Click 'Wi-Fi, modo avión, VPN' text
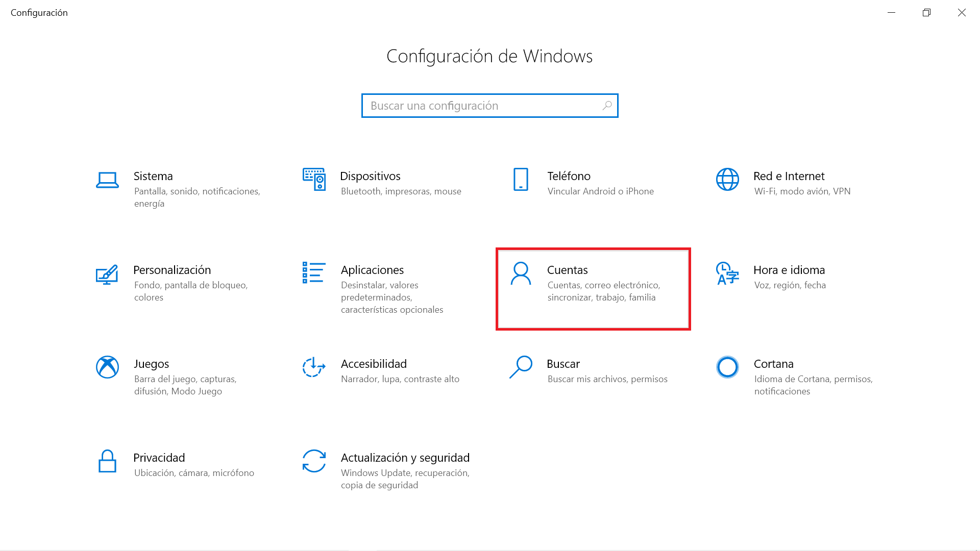 pos(802,191)
